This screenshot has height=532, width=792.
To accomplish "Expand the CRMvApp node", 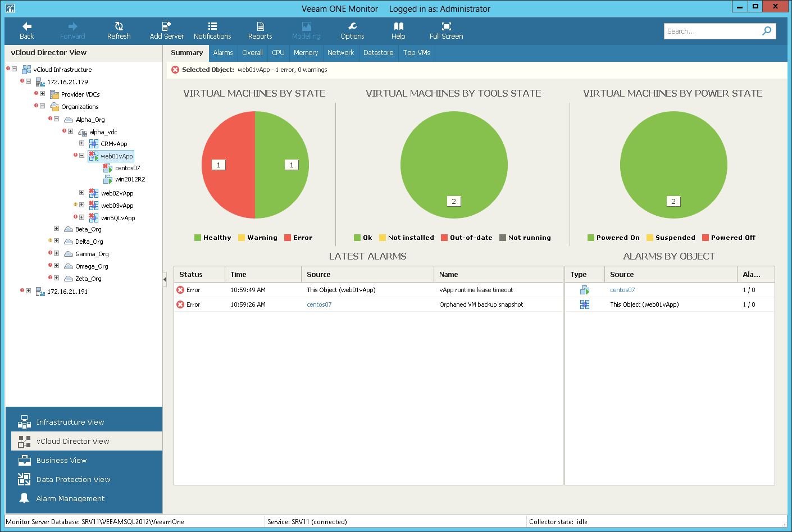I will 81,143.
